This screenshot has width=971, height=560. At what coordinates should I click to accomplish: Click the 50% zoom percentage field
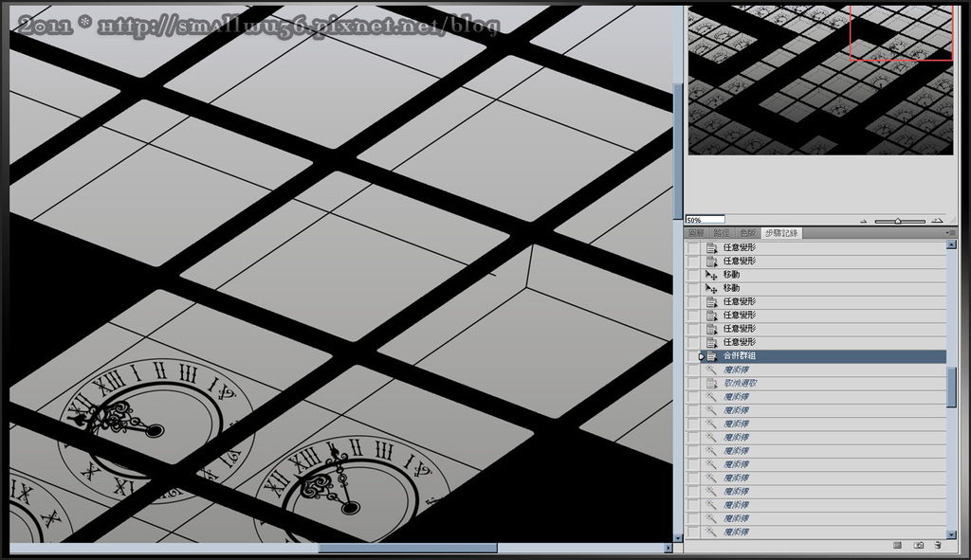pos(704,220)
